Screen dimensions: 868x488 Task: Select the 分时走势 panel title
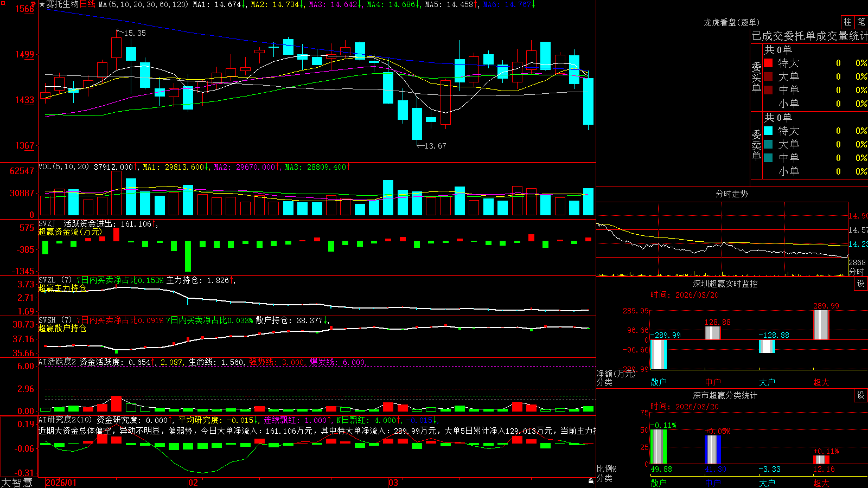point(731,194)
